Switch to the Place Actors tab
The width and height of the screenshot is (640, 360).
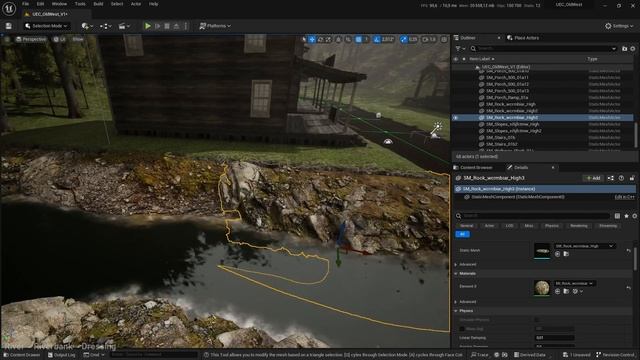(x=524, y=38)
